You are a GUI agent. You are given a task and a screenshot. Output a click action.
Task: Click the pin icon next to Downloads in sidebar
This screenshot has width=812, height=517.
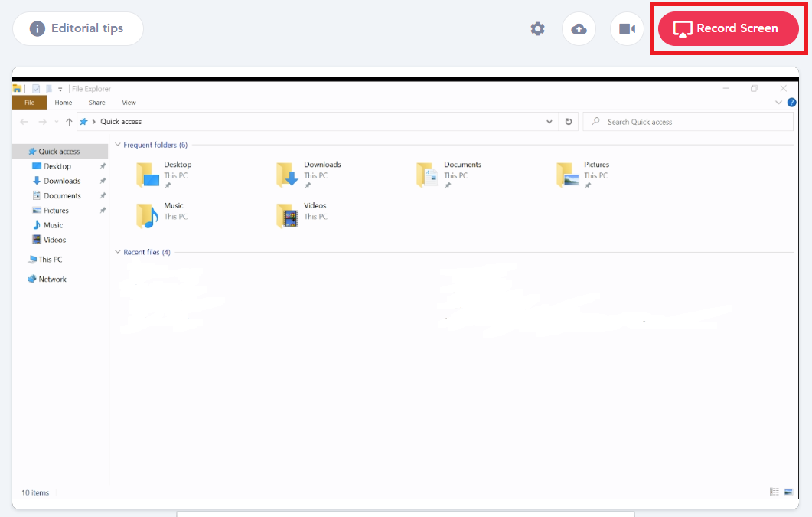click(x=103, y=181)
